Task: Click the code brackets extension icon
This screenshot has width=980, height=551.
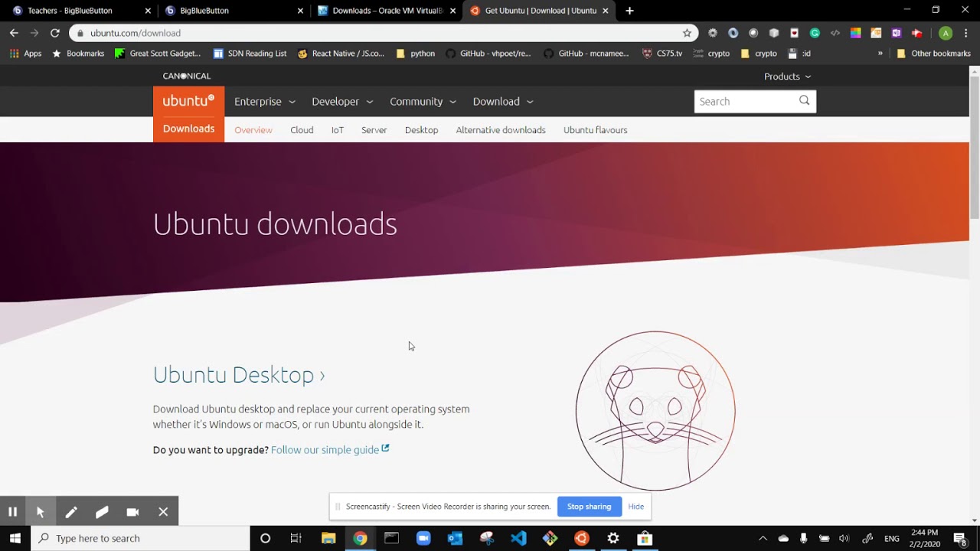Action: click(835, 33)
